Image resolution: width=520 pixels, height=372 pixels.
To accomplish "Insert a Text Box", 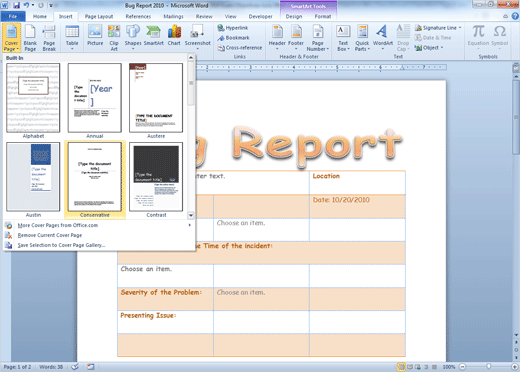I will point(343,38).
